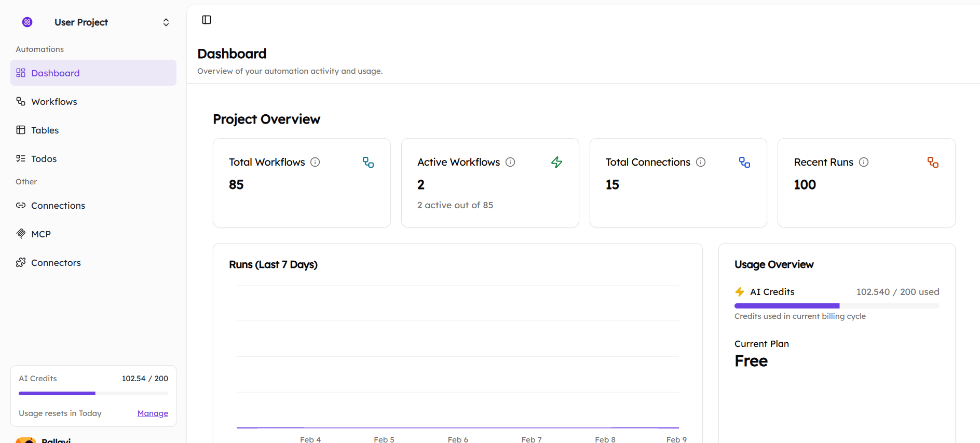Screen dimensions: 980x443
Task: Click info icon beside Total Connections
Action: [701, 162]
